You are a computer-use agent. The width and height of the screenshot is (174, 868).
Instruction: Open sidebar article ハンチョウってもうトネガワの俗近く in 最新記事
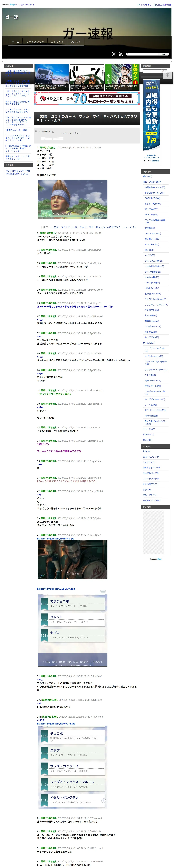coord(18,111)
